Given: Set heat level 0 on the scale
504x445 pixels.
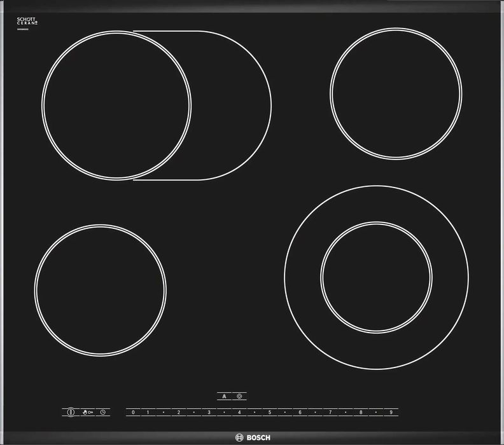Looking at the screenshot, I should pos(133,412).
